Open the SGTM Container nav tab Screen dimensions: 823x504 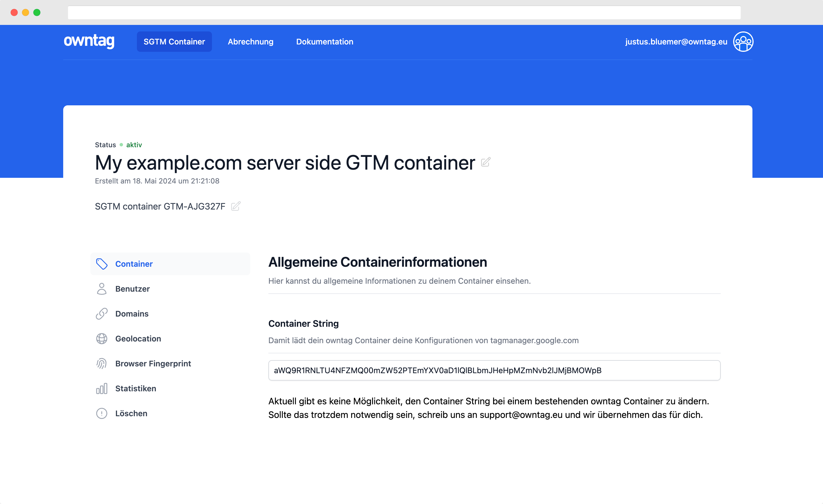click(x=174, y=42)
